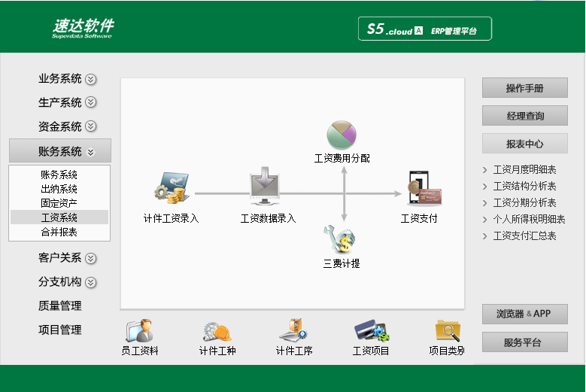Open the 计件工种 hard hat icon
This screenshot has width=586, height=392.
[x=217, y=332]
